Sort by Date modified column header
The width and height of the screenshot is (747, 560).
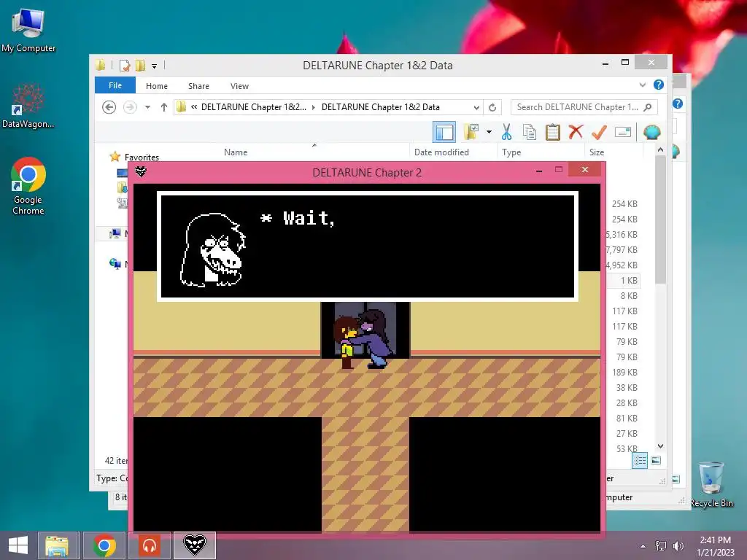pos(441,152)
